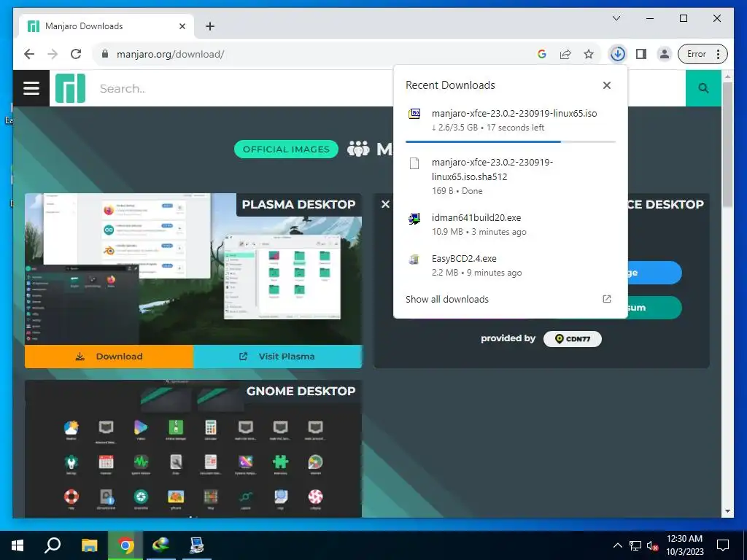Click the idman641build20 installer icon

tap(414, 219)
